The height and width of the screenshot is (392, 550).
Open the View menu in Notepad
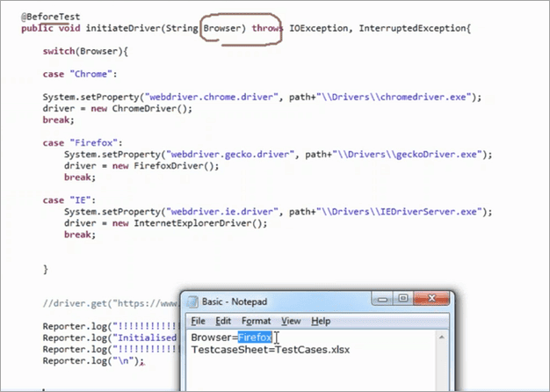(291, 321)
